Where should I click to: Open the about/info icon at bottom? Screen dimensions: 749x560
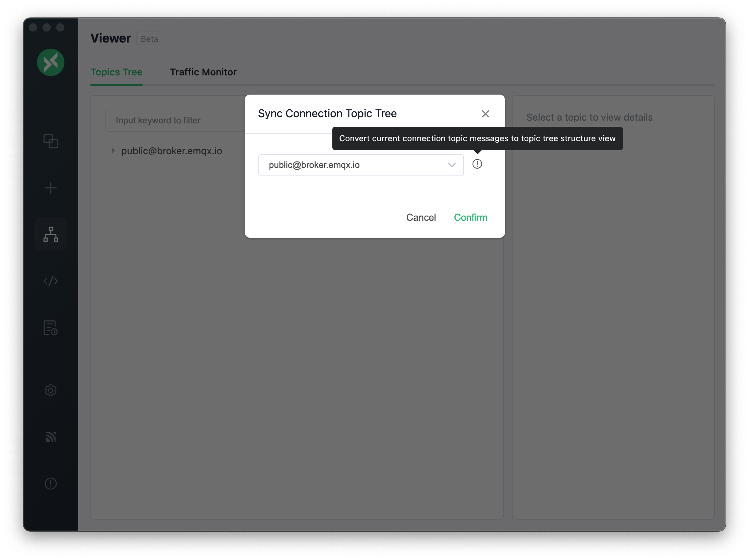point(51,484)
